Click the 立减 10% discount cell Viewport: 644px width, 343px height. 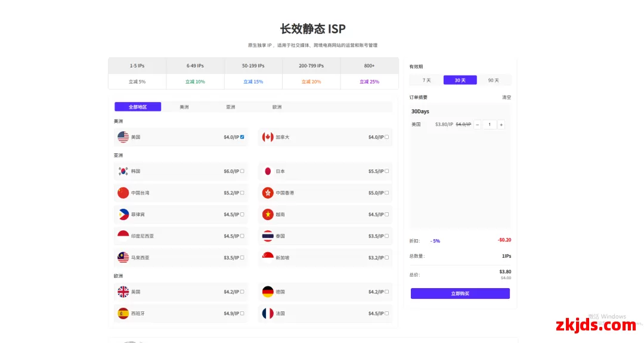coord(195,81)
